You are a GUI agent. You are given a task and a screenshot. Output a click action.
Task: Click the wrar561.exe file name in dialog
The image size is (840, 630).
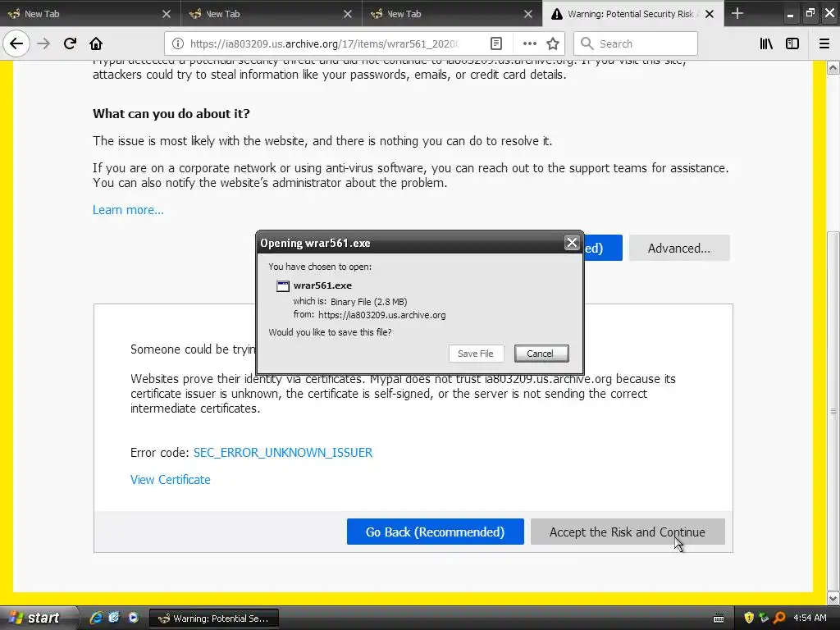pyautogui.click(x=322, y=285)
